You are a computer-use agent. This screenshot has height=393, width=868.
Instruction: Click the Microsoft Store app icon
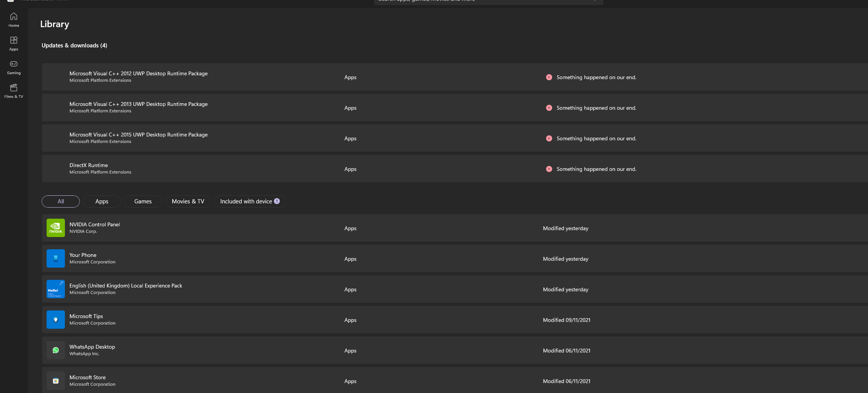point(56,381)
